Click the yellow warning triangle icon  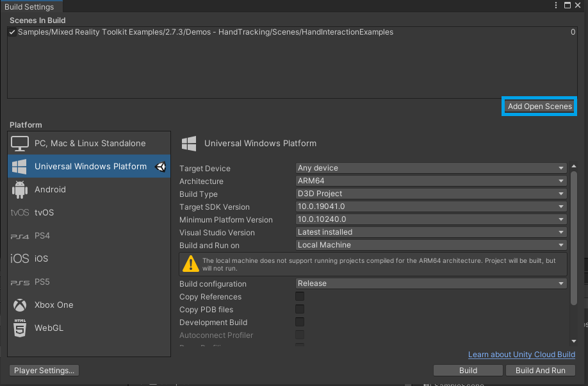pyautogui.click(x=190, y=264)
